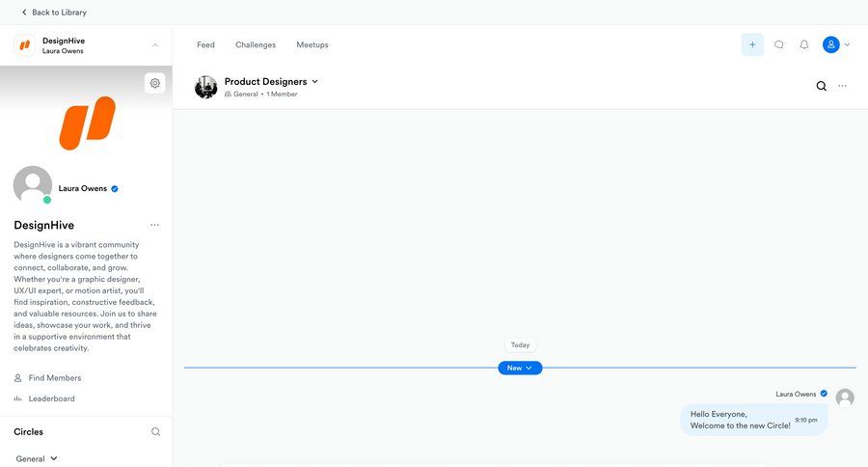
Task: Open the circle more options ellipsis
Action: [x=843, y=86]
